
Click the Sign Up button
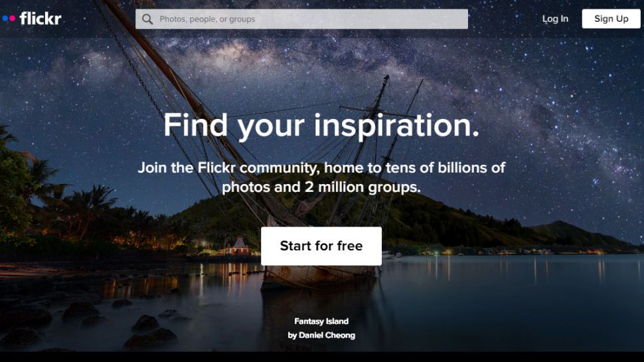(611, 19)
